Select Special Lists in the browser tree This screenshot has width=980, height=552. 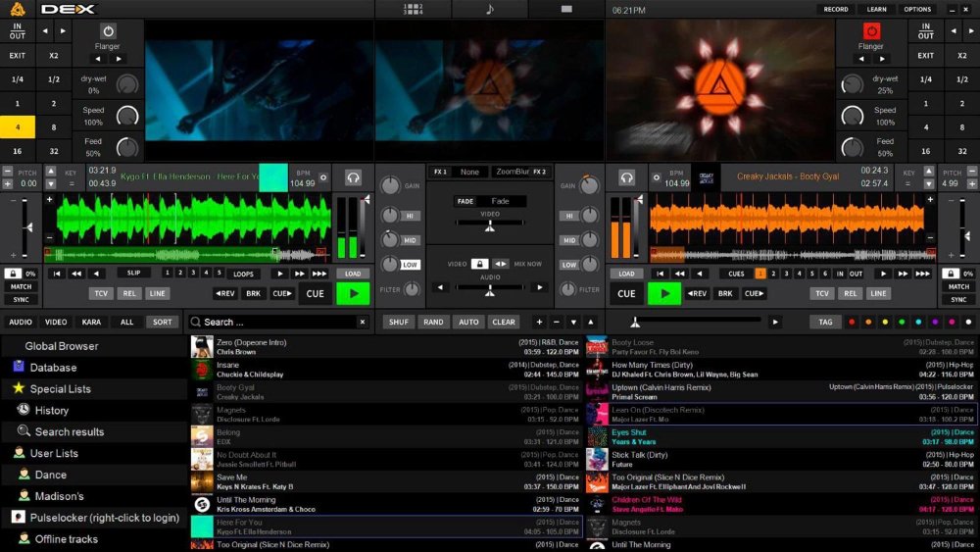(x=60, y=389)
